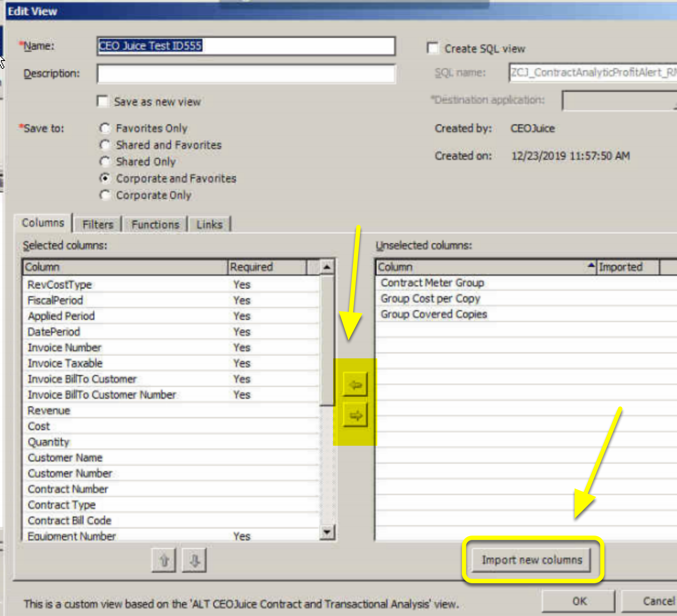Enable Create SQL view checkbox

[x=433, y=48]
